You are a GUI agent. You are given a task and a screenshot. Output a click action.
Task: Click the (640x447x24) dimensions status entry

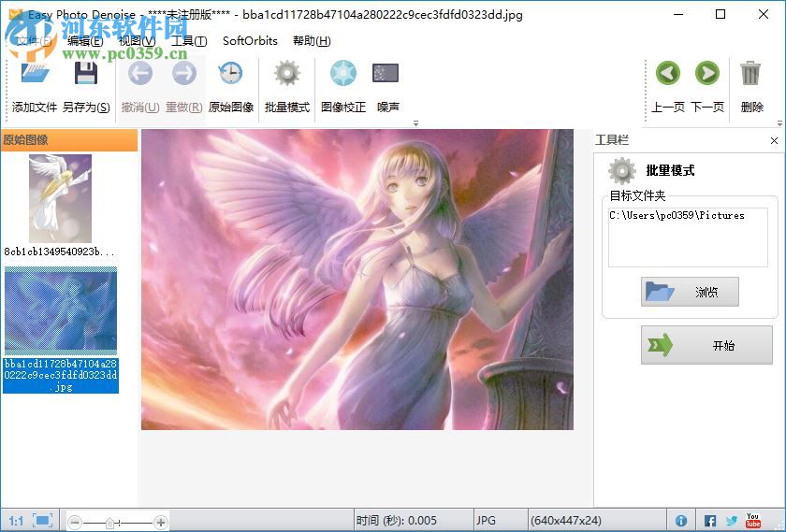tap(566, 521)
